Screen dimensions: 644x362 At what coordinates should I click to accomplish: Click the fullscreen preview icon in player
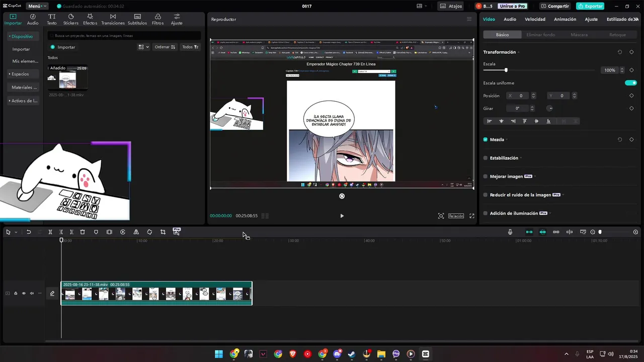(x=472, y=216)
